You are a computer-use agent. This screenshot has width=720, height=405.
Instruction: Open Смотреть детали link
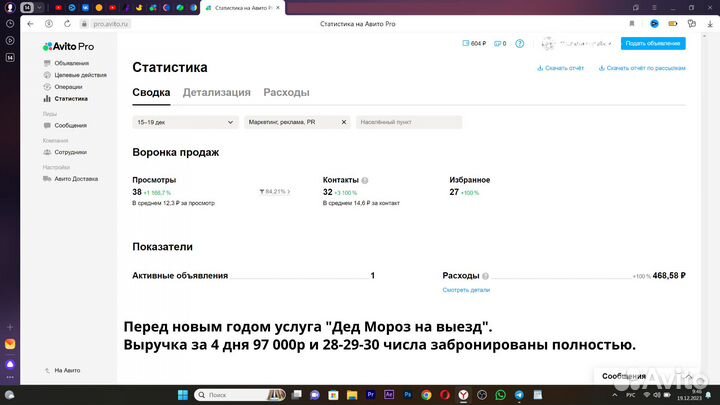pyautogui.click(x=466, y=290)
